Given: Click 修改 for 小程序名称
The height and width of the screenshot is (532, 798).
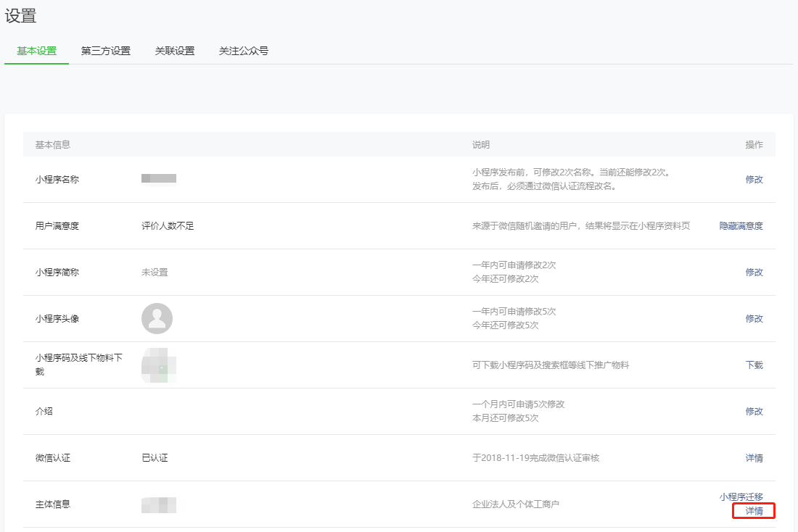Looking at the screenshot, I should [x=754, y=179].
